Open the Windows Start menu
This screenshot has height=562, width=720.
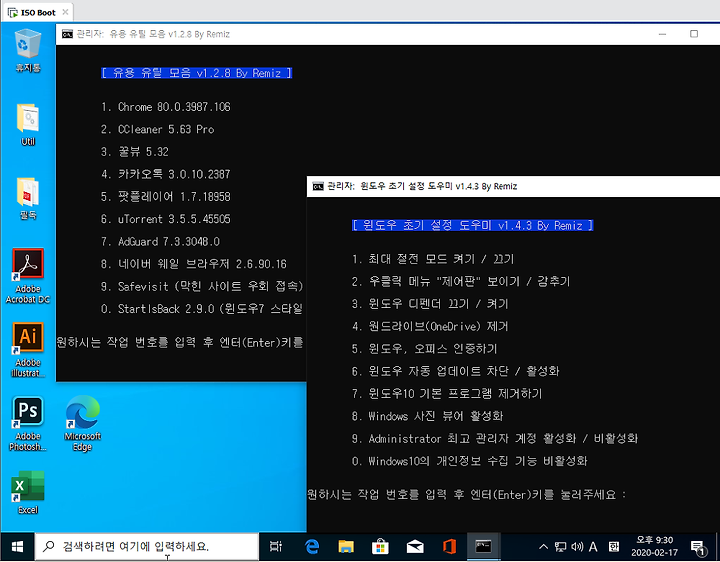click(x=17, y=546)
